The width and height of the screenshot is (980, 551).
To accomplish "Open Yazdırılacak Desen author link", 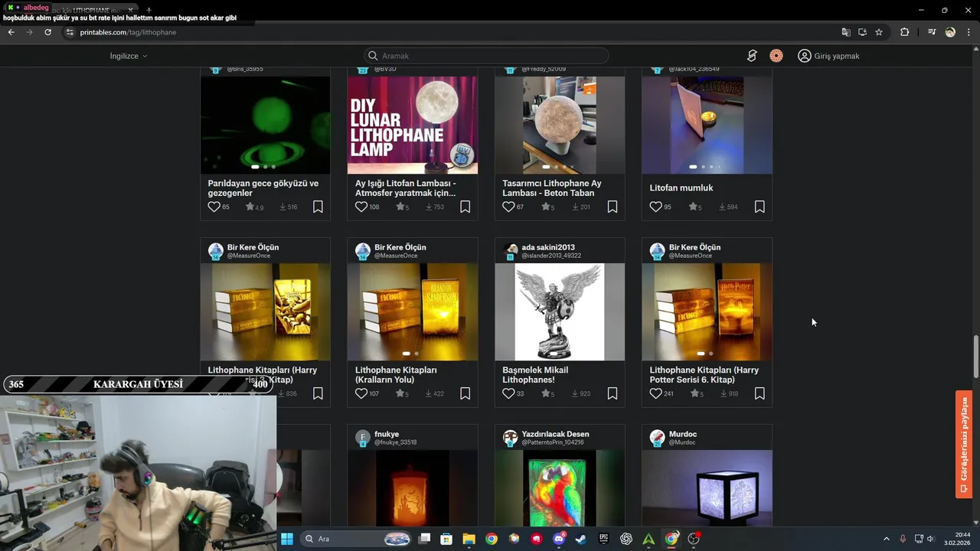I will (555, 434).
